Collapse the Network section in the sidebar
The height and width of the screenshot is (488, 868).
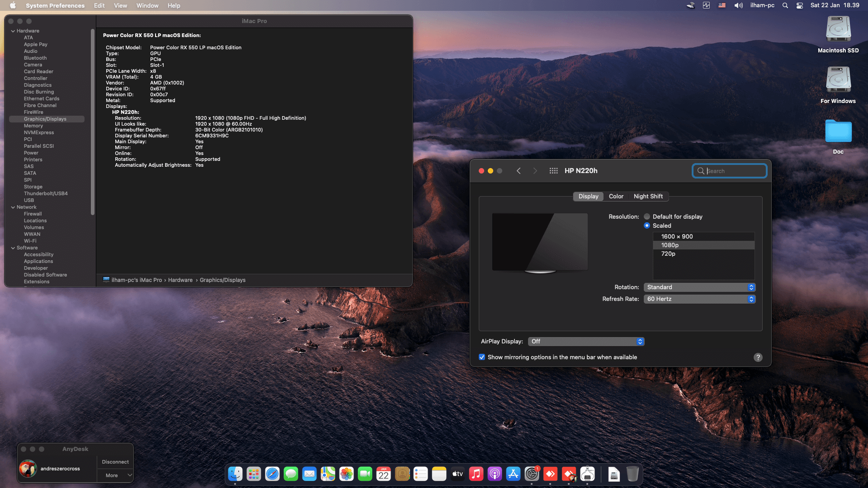13,207
